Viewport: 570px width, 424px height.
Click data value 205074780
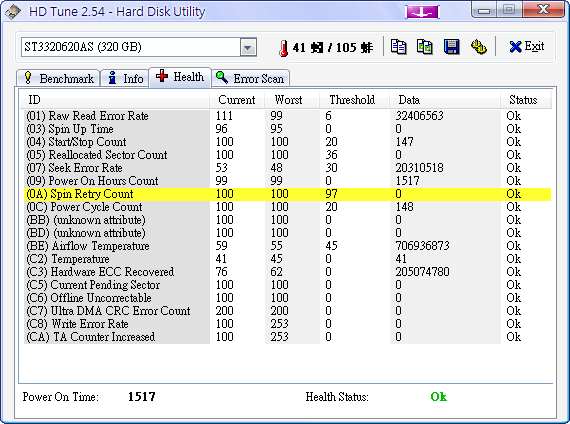[422, 272]
